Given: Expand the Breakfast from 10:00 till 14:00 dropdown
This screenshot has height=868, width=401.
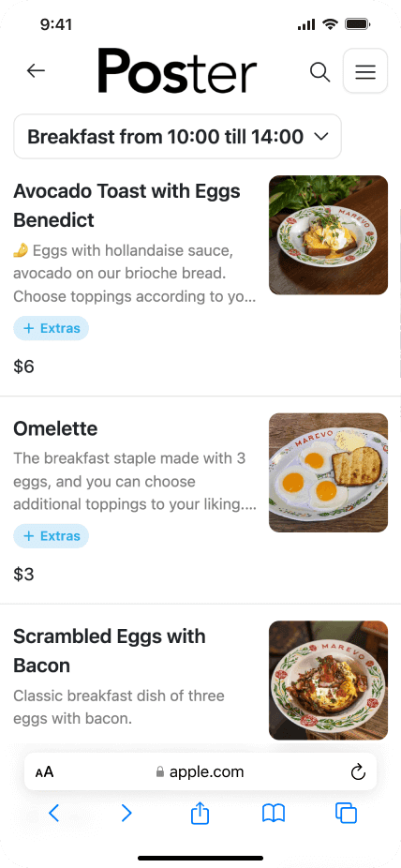Looking at the screenshot, I should coord(178,136).
